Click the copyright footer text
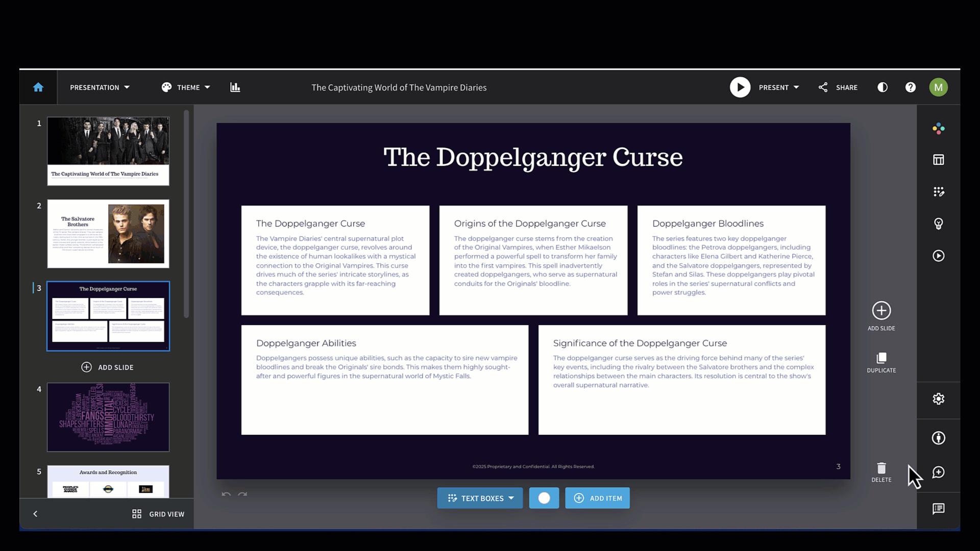 [x=533, y=466]
